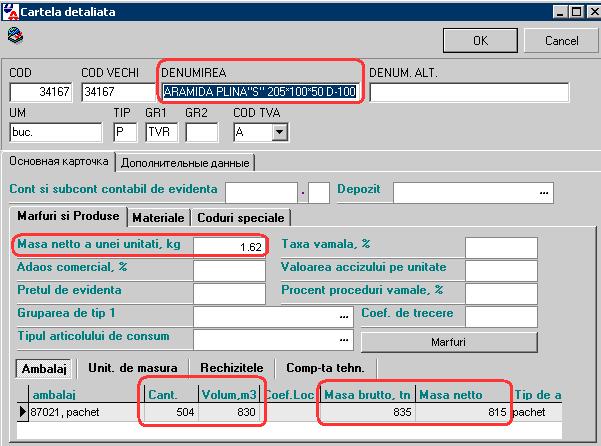601x446 pixels.
Task: Open the Comp-ta tehn. sub-tab
Action: (x=325, y=368)
